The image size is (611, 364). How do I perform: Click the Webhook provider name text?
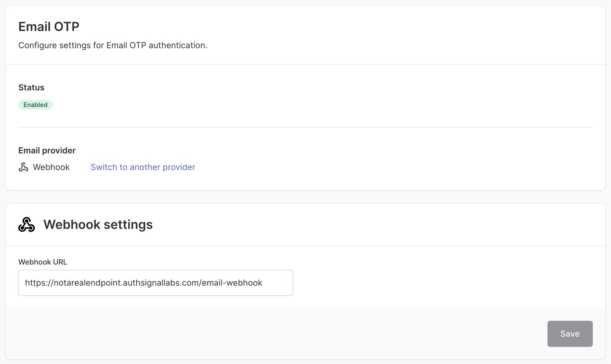click(x=51, y=167)
